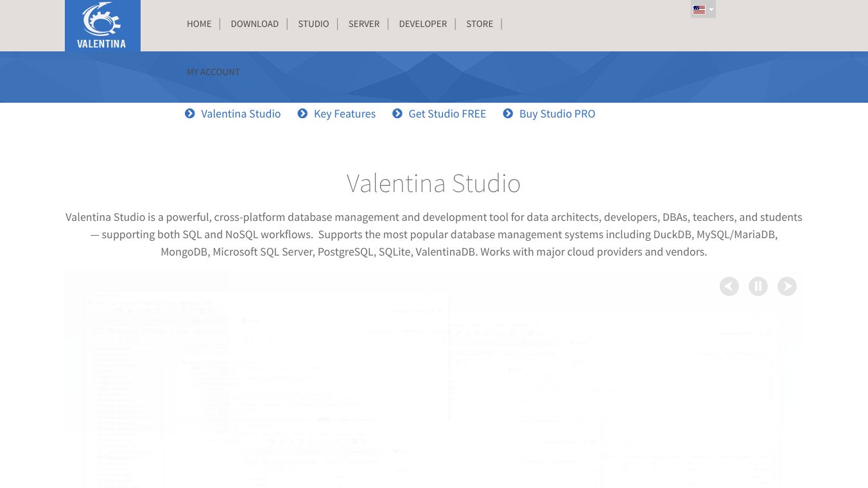Open the DEVELOPER menu item
Viewport: 868px width, 488px height.
click(422, 24)
